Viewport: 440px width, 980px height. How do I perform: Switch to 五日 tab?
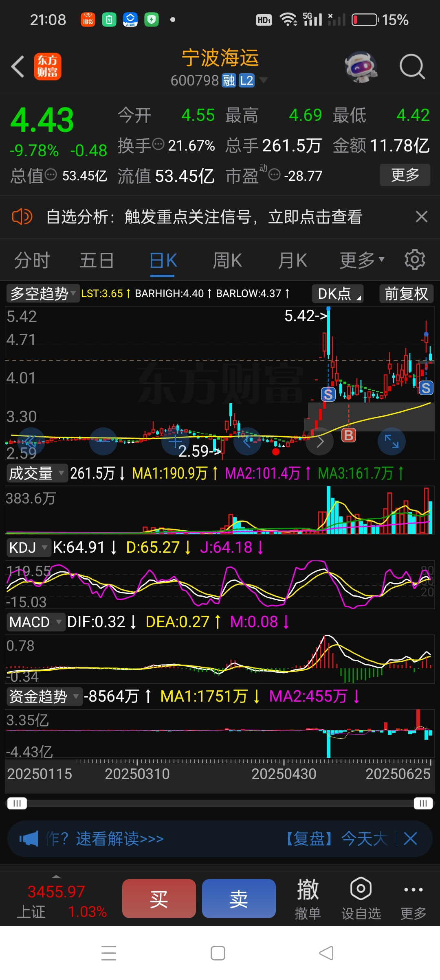[97, 260]
